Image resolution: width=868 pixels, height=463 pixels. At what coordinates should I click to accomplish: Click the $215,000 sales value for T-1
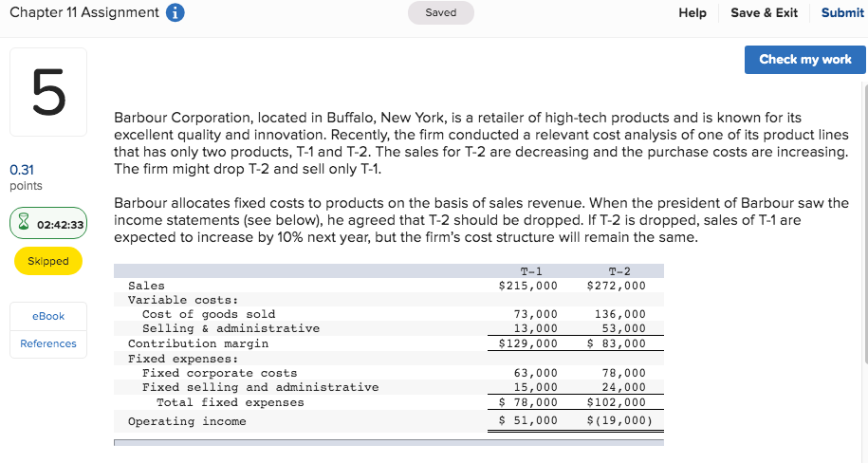528,286
